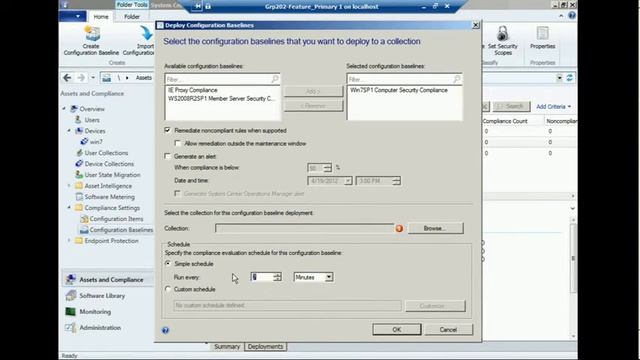Click the alert time stepper
This screenshot has width=640, height=360.
[x=396, y=181]
